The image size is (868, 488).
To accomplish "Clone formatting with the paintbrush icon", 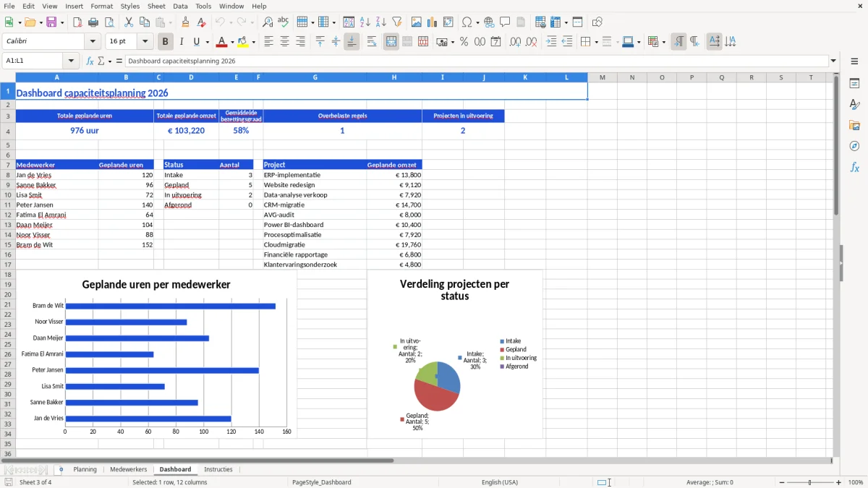I will click(x=185, y=22).
